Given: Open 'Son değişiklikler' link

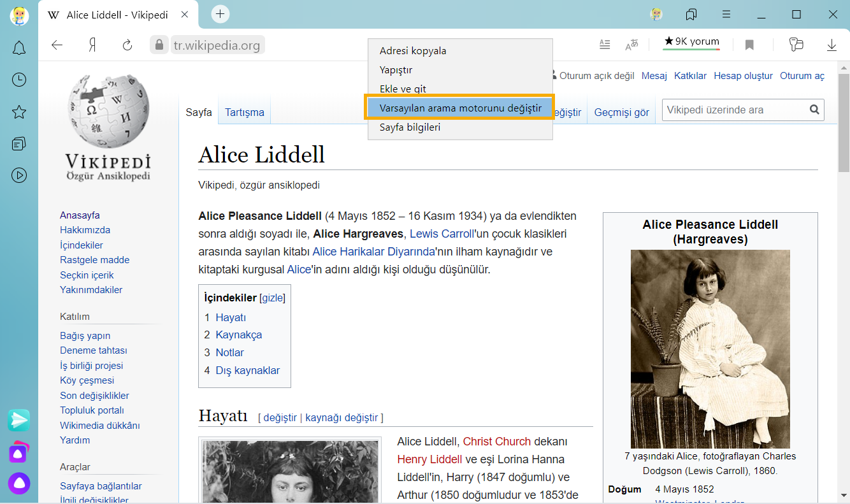Looking at the screenshot, I should pyautogui.click(x=94, y=396).
